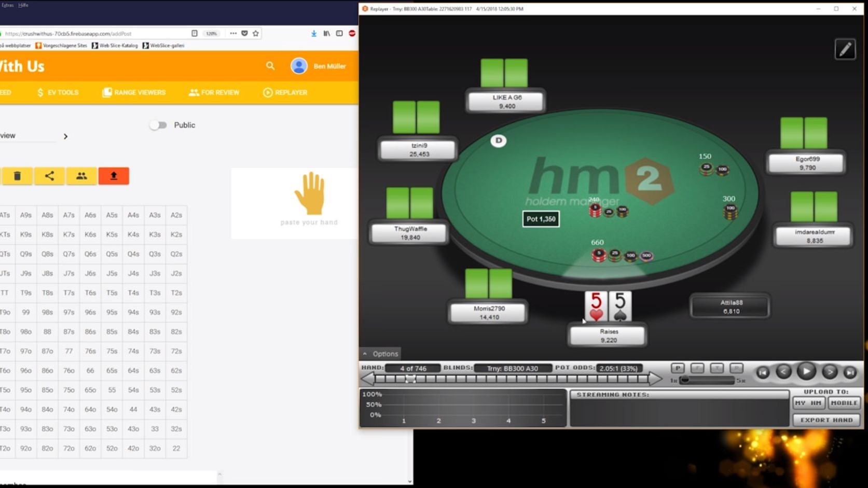Select the 76s cell in range grid
The image size is (868, 488).
[90, 351]
